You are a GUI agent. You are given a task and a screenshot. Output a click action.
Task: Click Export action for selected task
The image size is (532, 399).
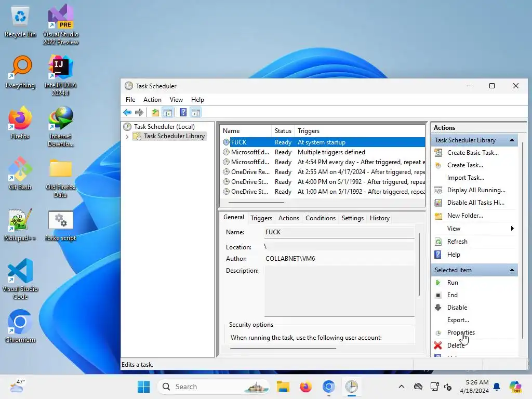pyautogui.click(x=458, y=320)
